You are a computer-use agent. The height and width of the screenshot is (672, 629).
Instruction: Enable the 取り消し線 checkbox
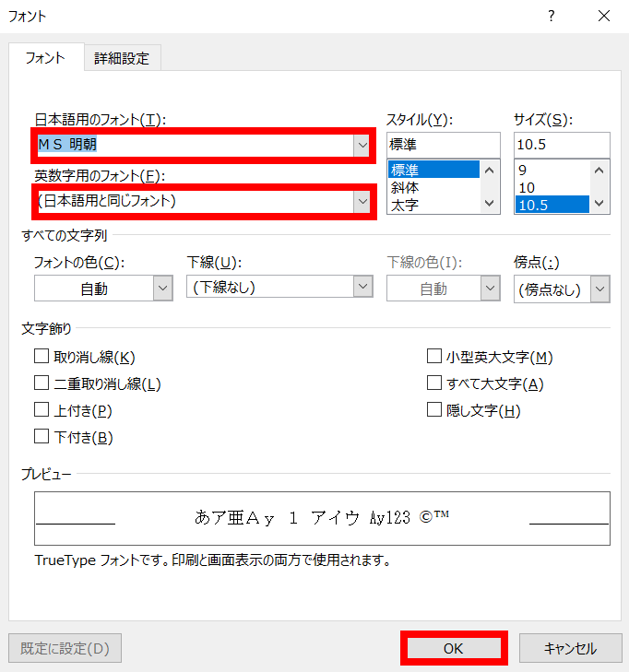[x=42, y=356]
